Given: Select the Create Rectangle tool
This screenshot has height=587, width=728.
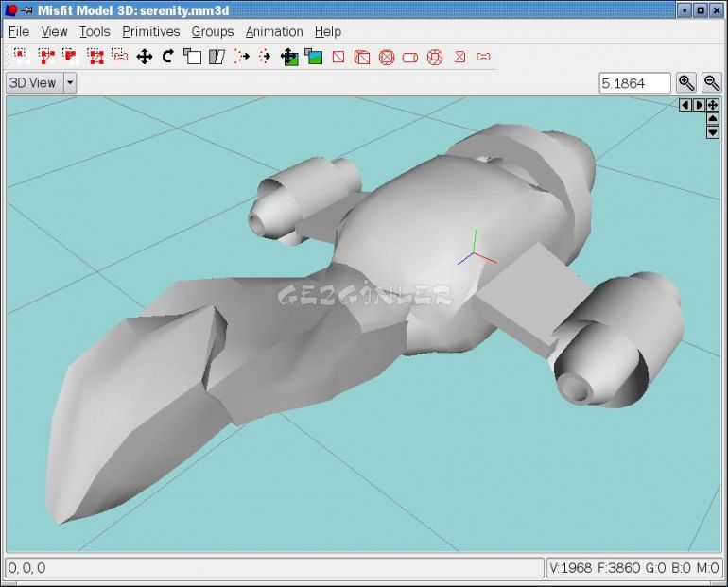Looking at the screenshot, I should click(338, 57).
